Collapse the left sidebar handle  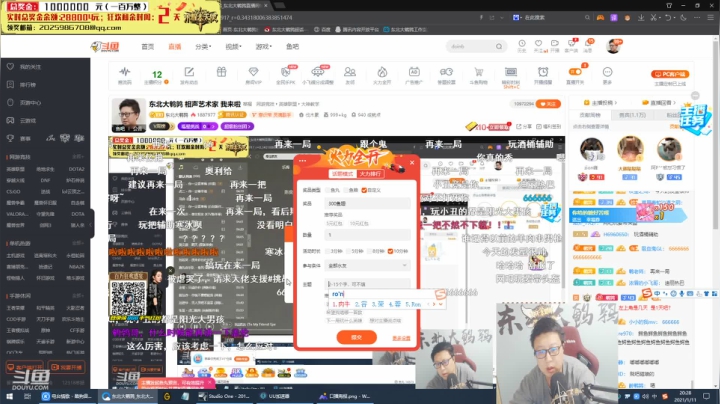91,224
